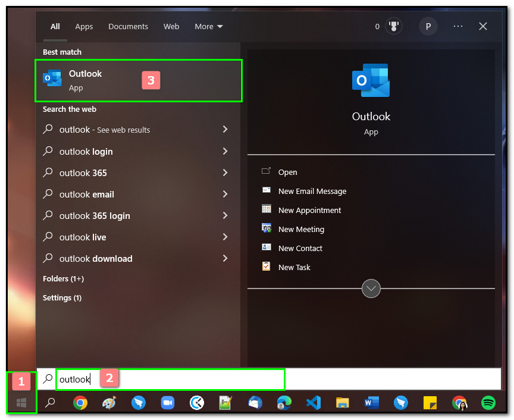Expand arrow for outlook email suggestion
The width and height of the screenshot is (514, 420).
[x=225, y=194]
